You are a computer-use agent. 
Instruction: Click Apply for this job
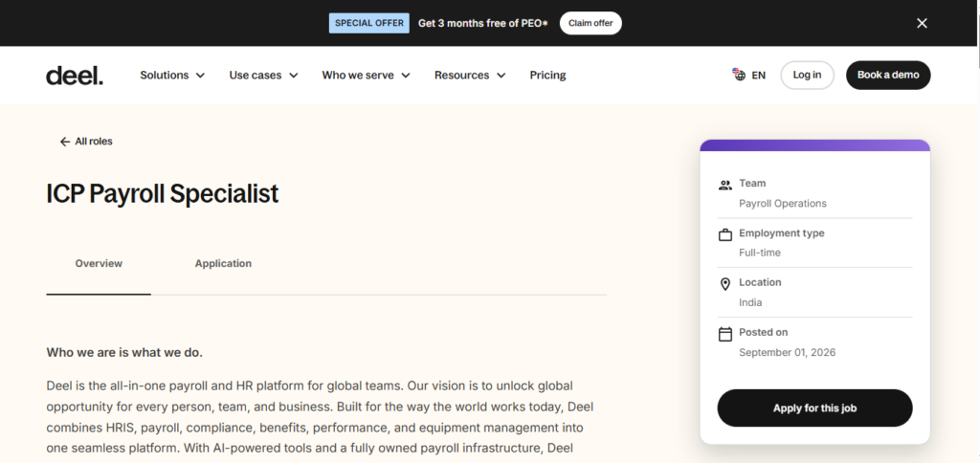click(815, 408)
